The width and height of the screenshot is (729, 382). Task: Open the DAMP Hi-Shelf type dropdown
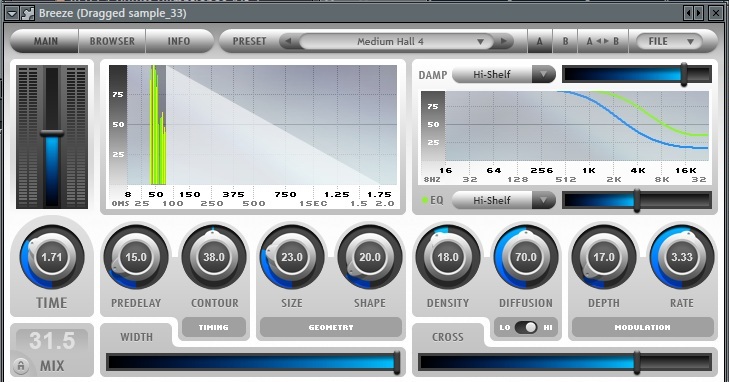click(504, 74)
